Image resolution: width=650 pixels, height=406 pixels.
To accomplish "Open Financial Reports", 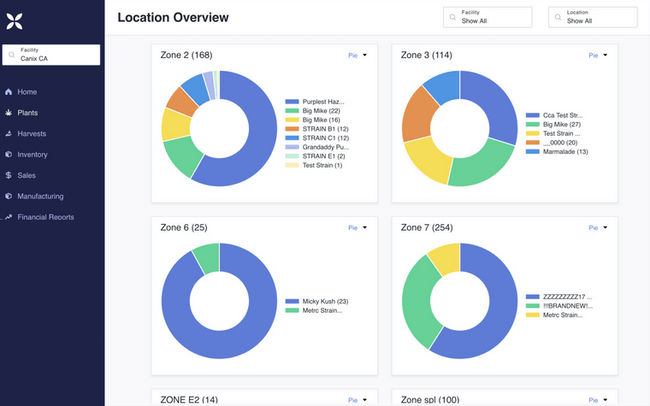I will [x=46, y=217].
